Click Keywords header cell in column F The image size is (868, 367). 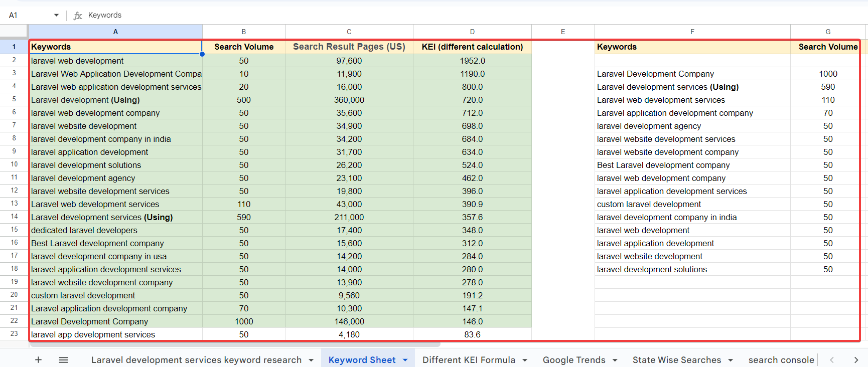692,47
